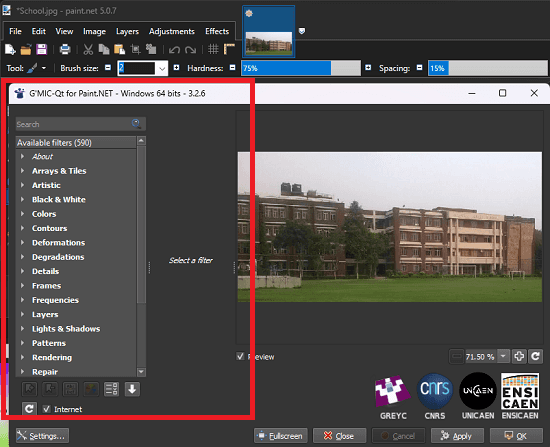
Task: Click the Hardness 75% slider
Action: click(x=301, y=68)
